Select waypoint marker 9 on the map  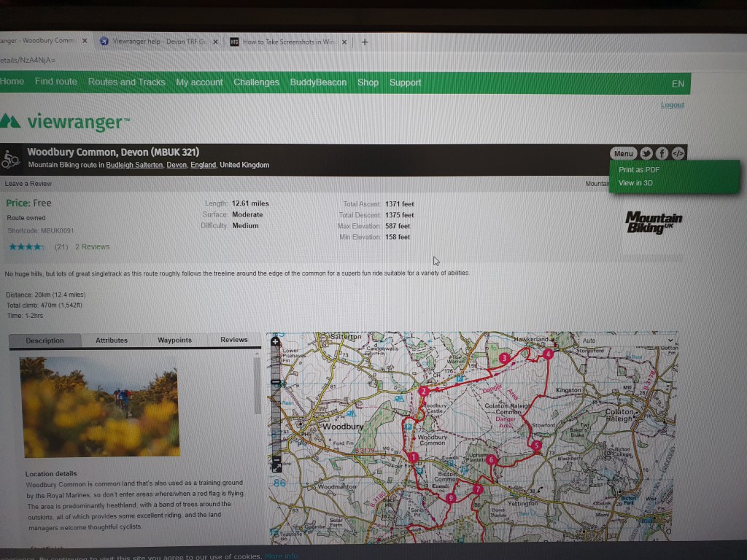[x=450, y=498]
